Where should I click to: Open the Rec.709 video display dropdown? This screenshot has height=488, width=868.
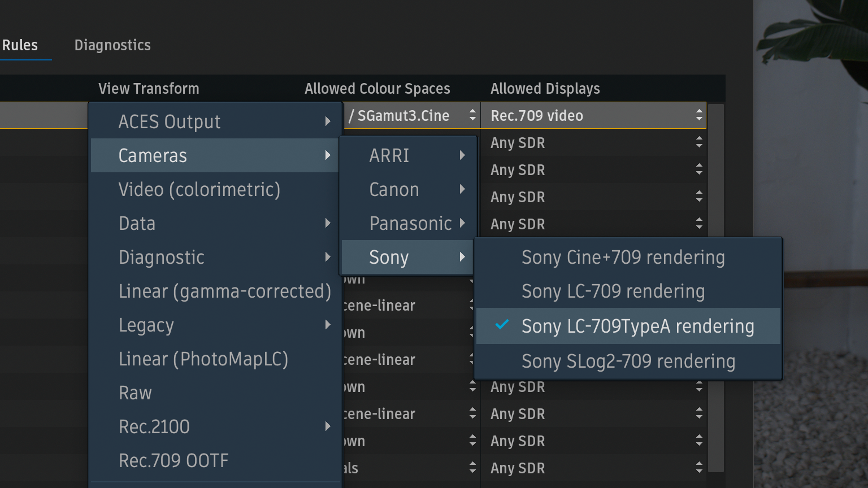coord(593,116)
